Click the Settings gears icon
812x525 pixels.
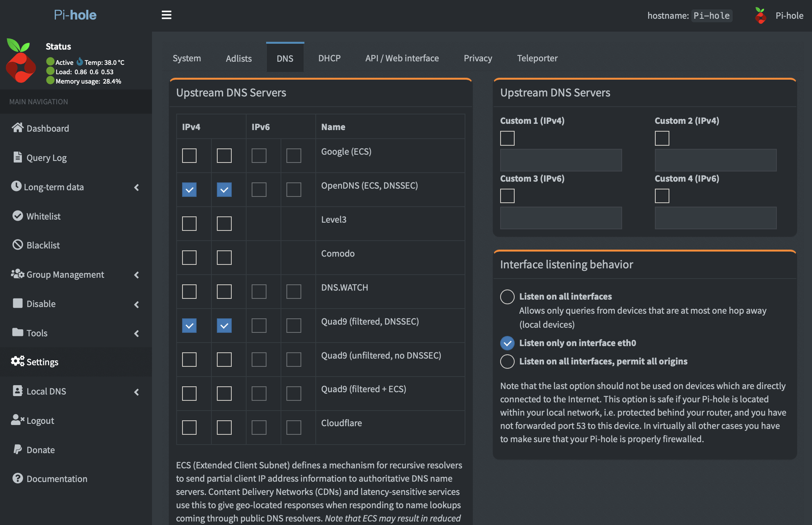tap(18, 361)
